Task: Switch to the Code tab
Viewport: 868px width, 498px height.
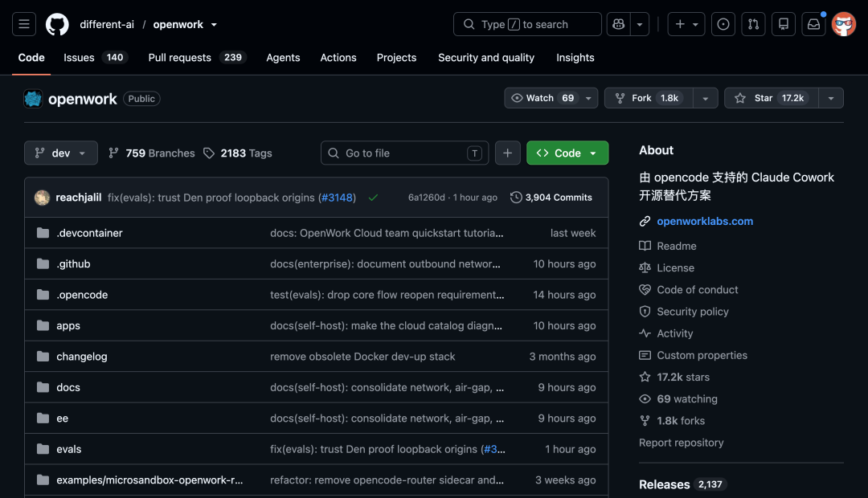Action: coord(31,58)
